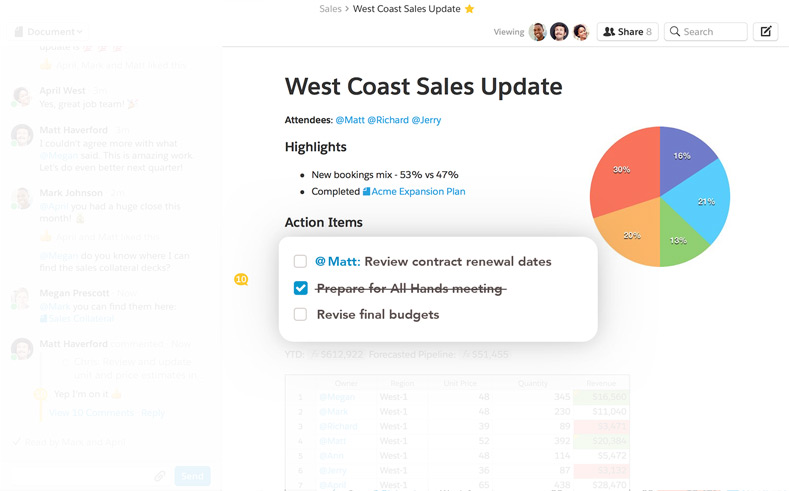Click the Share button
Screen dimensions: 789x491
[x=627, y=32]
